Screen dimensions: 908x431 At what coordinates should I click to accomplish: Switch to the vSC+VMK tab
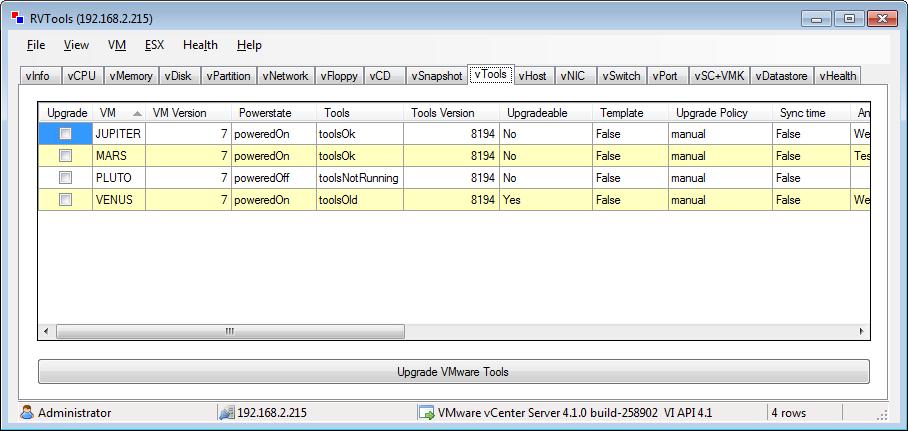tap(719, 76)
